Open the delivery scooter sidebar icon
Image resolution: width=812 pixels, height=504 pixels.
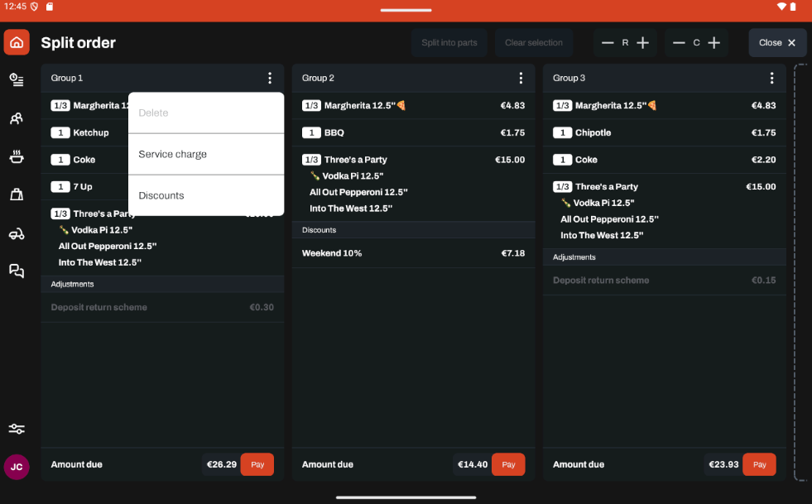click(17, 234)
